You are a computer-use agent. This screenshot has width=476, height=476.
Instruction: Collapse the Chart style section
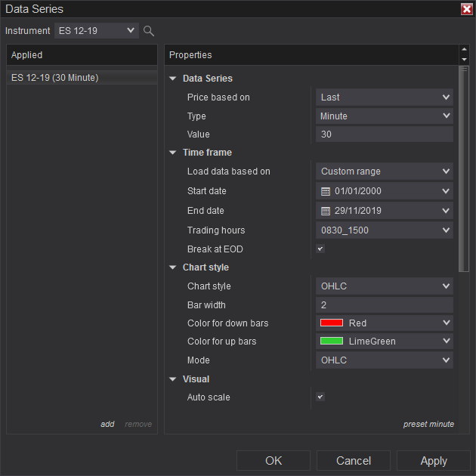[x=173, y=267]
